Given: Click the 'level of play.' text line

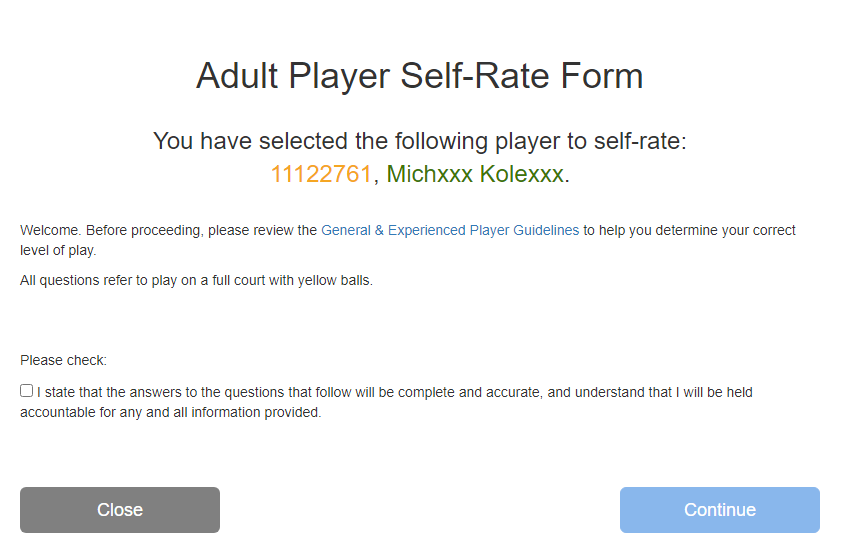Looking at the screenshot, I should 58,250.
